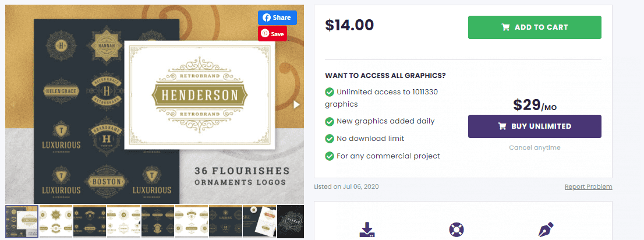The width and height of the screenshot is (644, 240).
Task: Select the first highlighted preview thumbnail
Action: (22, 222)
